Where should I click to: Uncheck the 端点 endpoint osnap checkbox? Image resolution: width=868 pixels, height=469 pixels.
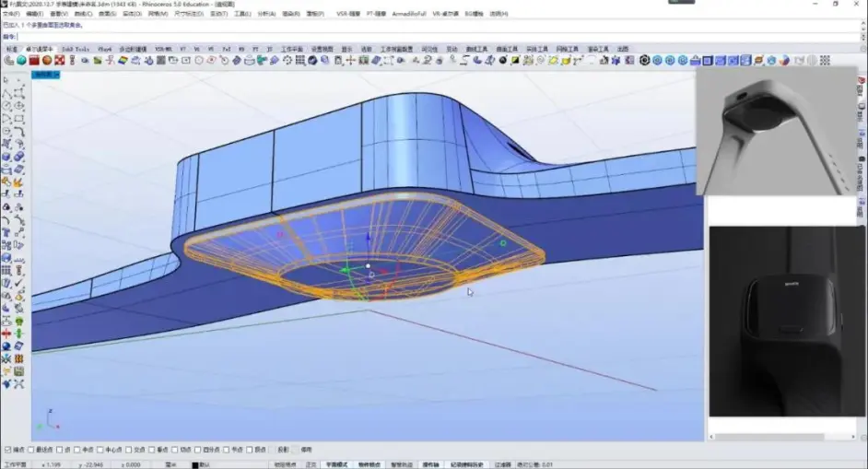click(x=7, y=450)
